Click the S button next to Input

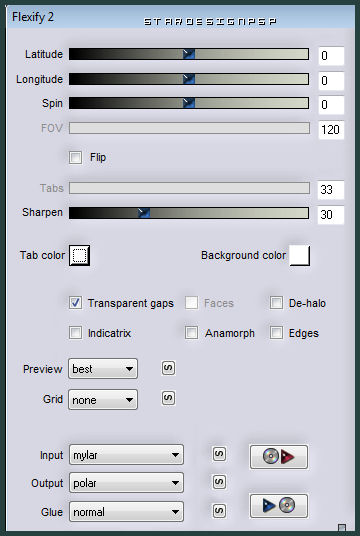(219, 454)
